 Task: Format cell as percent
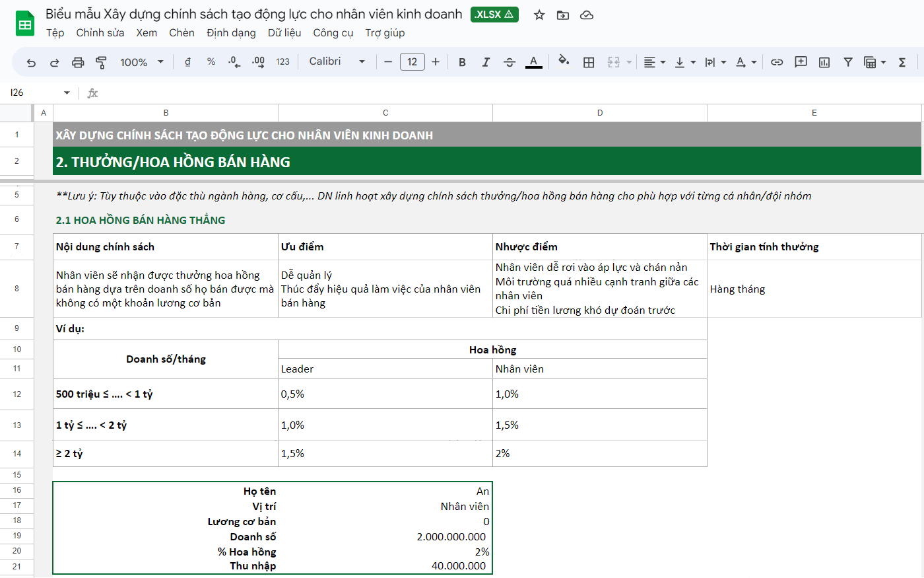tap(211, 61)
